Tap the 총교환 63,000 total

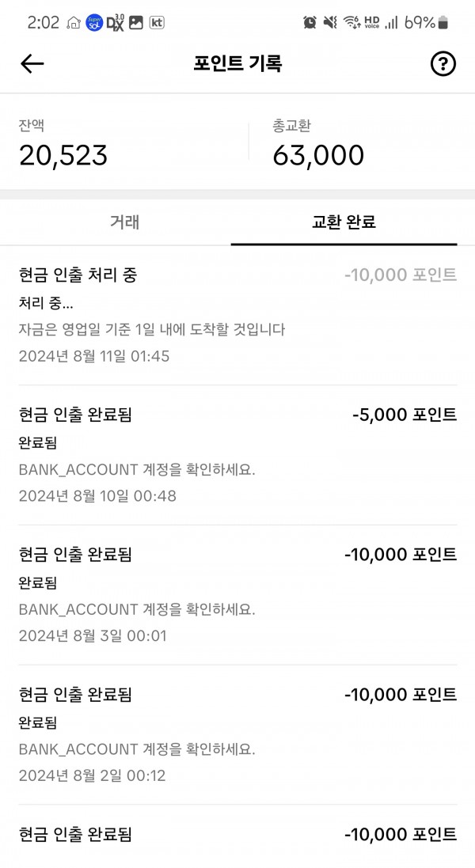(318, 155)
